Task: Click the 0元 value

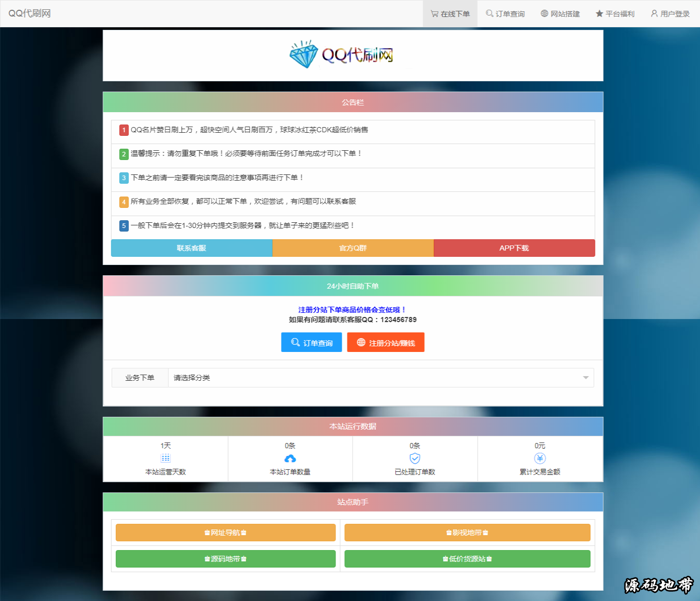Action: coord(540,446)
